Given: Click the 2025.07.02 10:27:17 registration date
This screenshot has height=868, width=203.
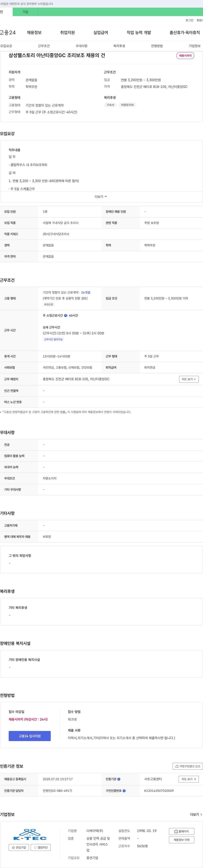Looking at the screenshot, I should tap(58, 779).
